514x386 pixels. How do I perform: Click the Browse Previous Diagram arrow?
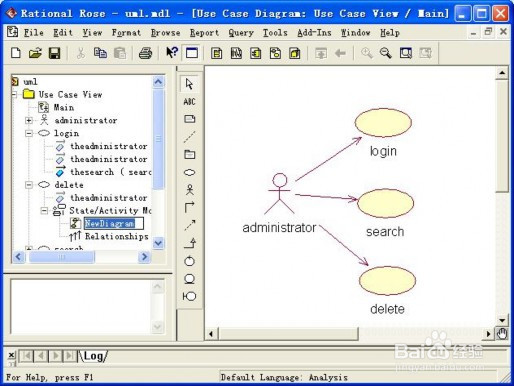pyautogui.click(x=340, y=53)
